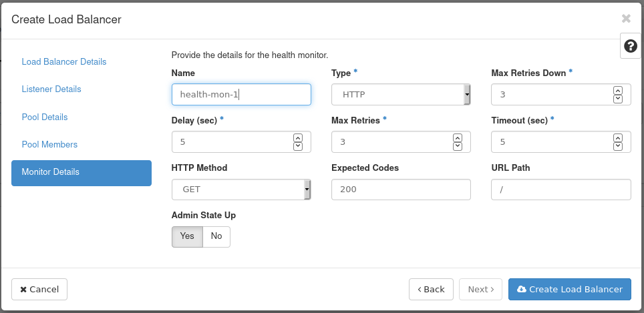
Task: Set Admin State Up to No
Action: pos(216,236)
